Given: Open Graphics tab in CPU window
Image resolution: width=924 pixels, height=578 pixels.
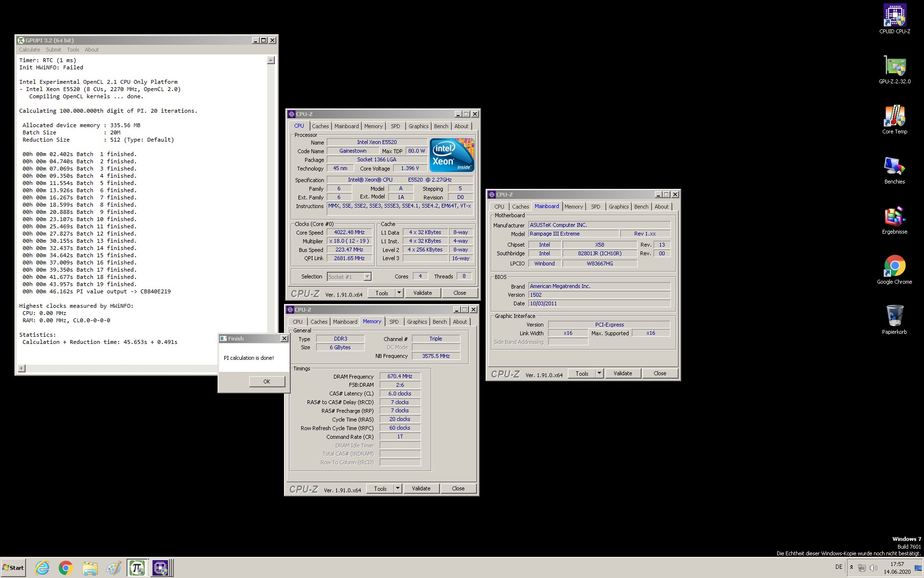Looking at the screenshot, I should 418,126.
